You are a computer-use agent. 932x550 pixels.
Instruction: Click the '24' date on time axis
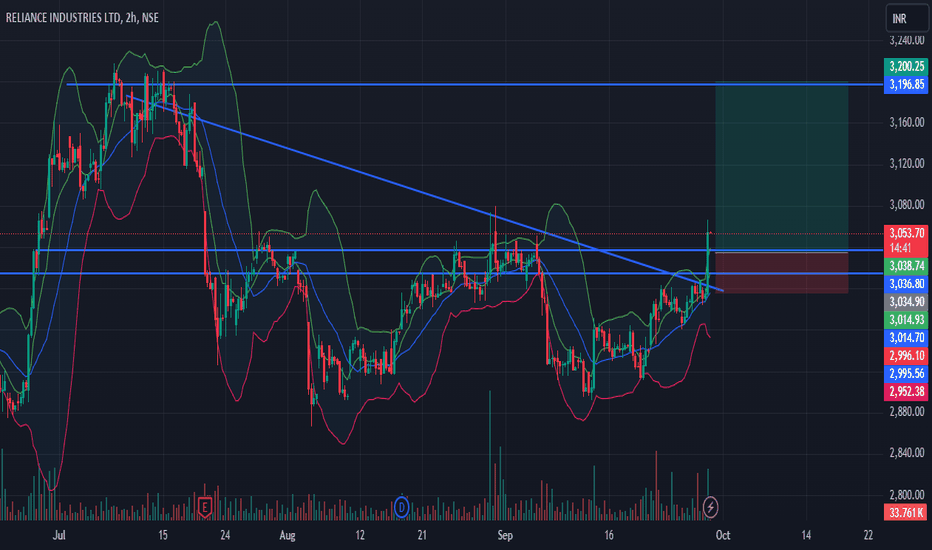(225, 535)
